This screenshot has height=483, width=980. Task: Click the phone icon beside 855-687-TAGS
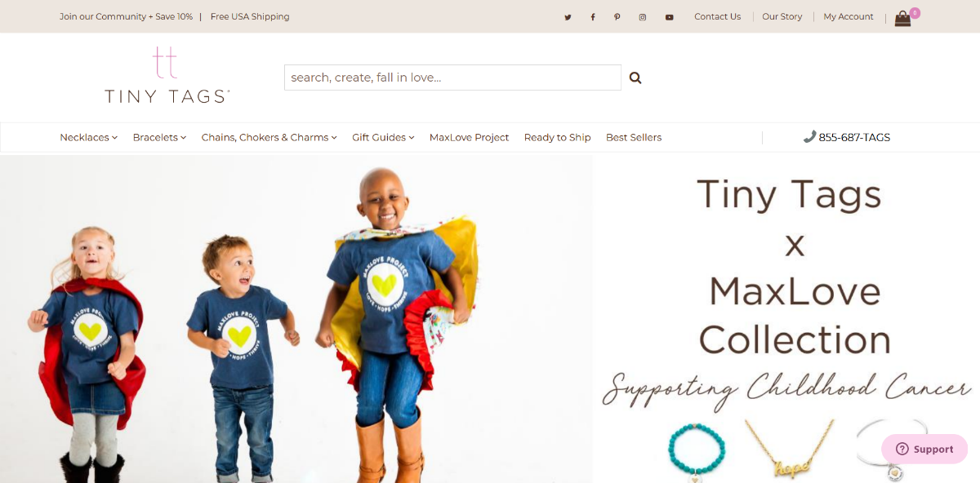coord(809,137)
